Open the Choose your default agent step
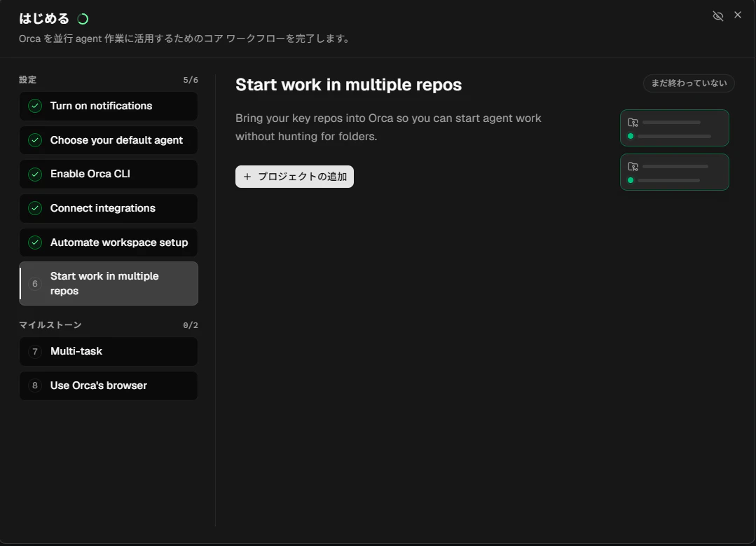This screenshot has height=546, width=756. click(109, 140)
